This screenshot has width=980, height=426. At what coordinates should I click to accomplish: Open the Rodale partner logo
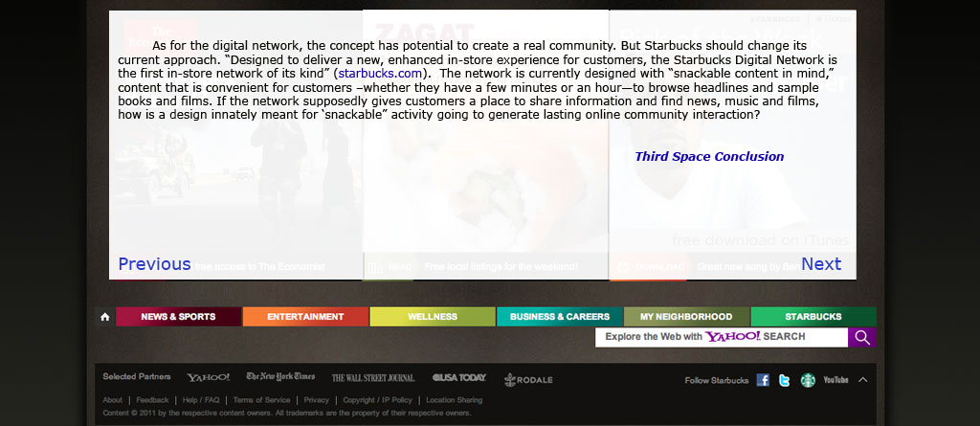point(528,379)
